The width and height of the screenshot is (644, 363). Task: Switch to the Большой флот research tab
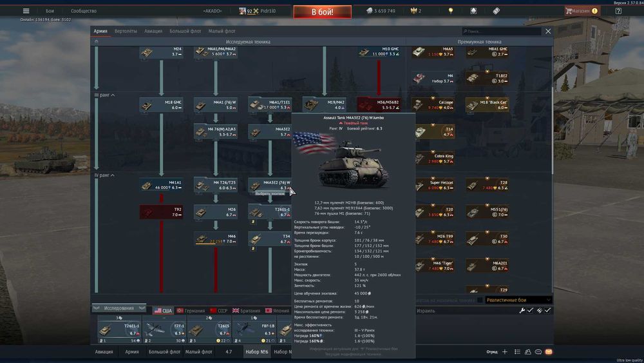pyautogui.click(x=185, y=31)
